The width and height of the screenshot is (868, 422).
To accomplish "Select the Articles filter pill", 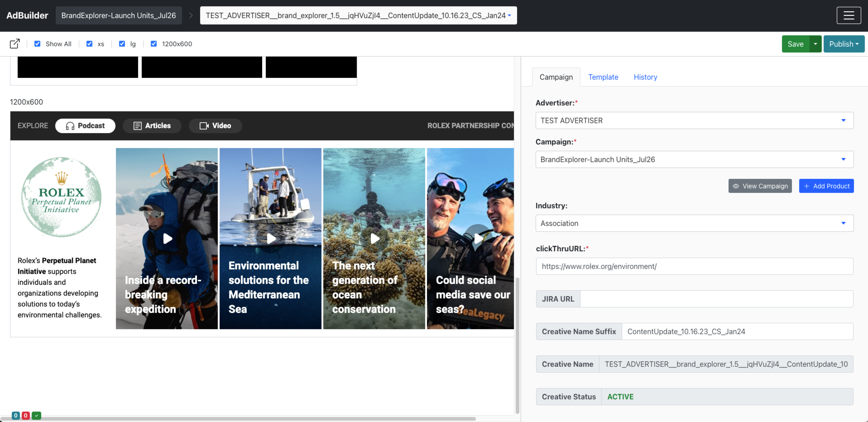I will 152,126.
